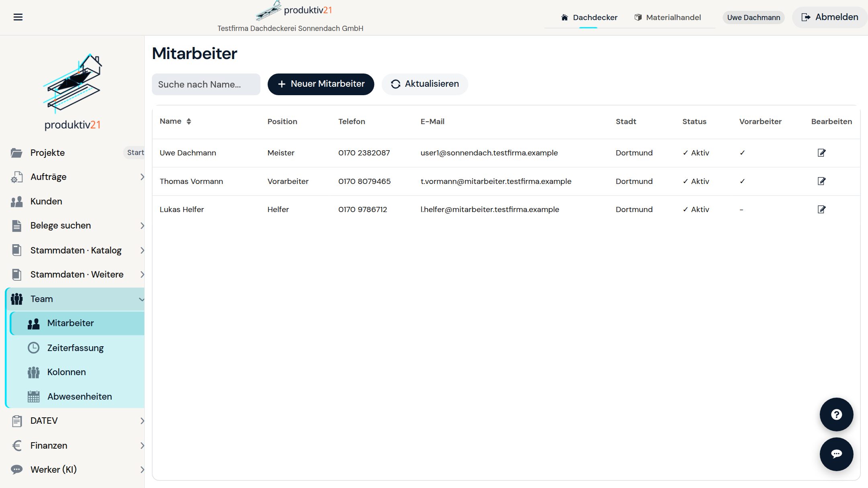Expand the Werker (KI) chevron

pyautogui.click(x=142, y=470)
